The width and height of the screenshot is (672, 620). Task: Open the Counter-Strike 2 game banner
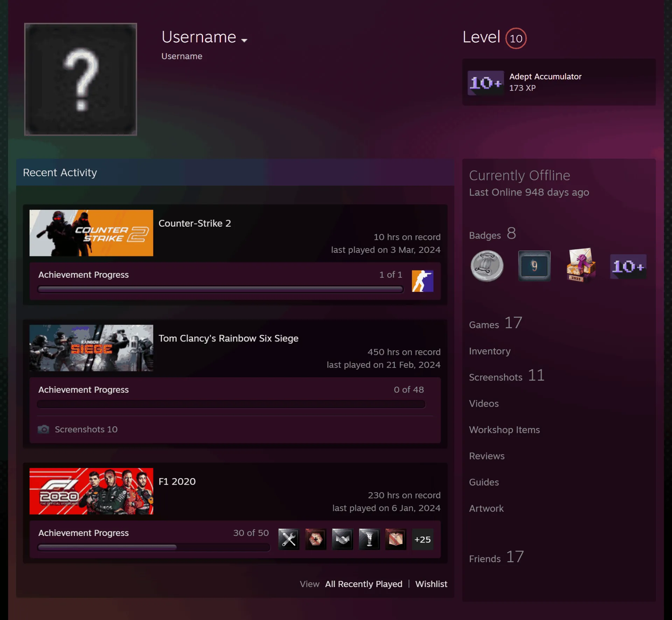coord(91,233)
